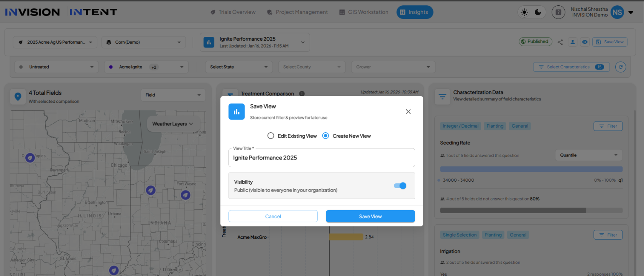The height and width of the screenshot is (276, 644).
Task: Click the refresh filters icon
Action: click(620, 67)
